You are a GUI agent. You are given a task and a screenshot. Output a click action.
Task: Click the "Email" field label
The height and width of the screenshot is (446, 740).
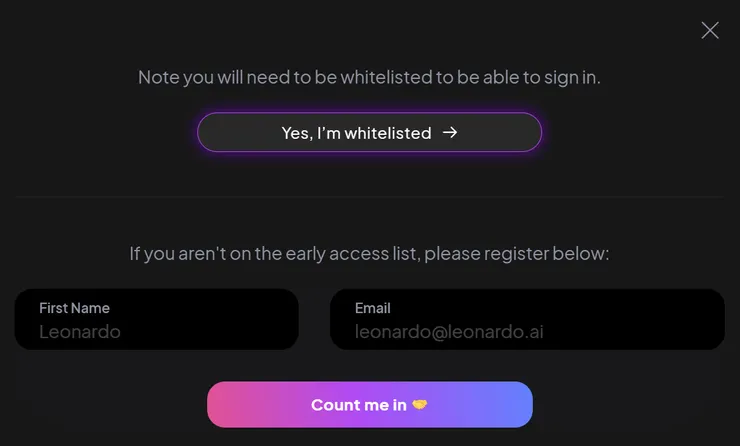(x=372, y=308)
